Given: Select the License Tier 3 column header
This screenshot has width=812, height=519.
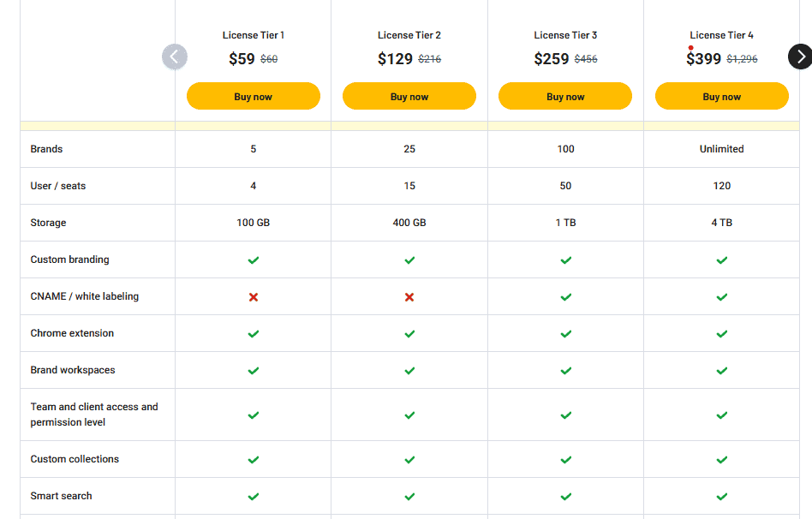Looking at the screenshot, I should pos(564,35).
